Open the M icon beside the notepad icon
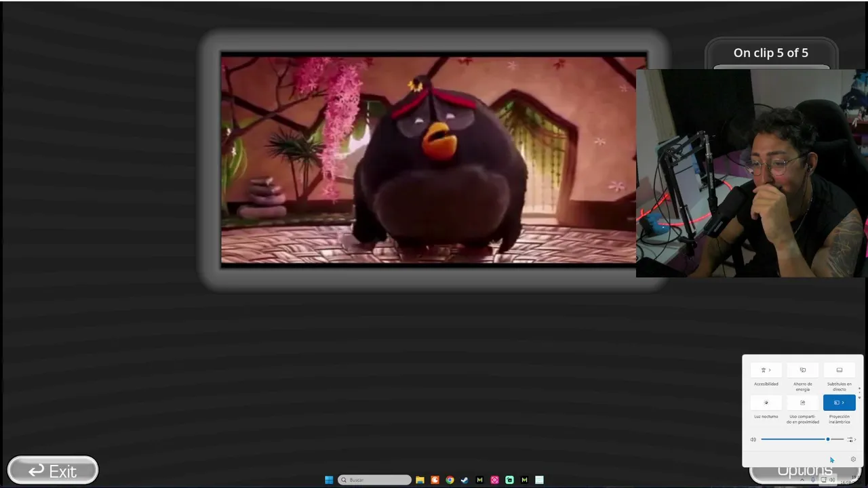The image size is (868, 488). 524,480
